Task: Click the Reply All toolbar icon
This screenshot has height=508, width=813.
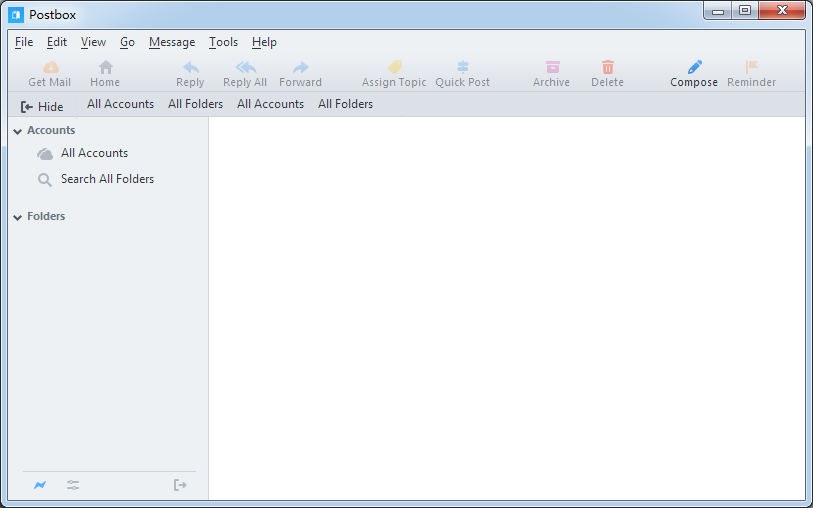Action: (245, 67)
